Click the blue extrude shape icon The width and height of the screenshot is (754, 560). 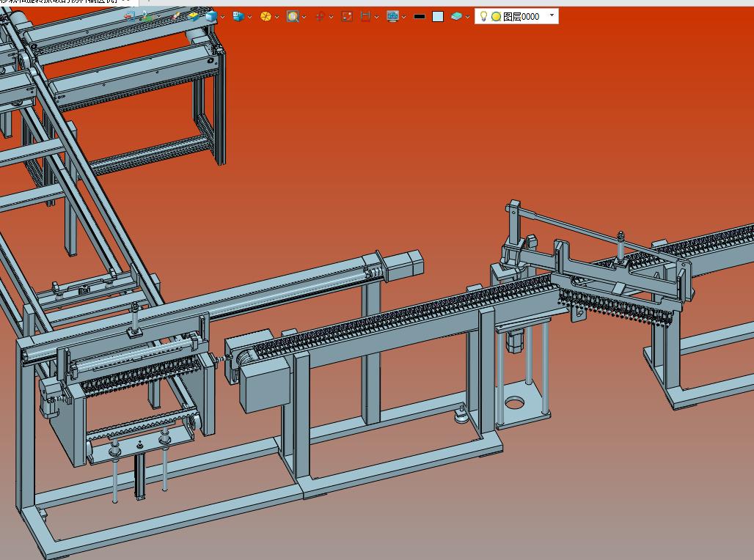tap(238, 16)
